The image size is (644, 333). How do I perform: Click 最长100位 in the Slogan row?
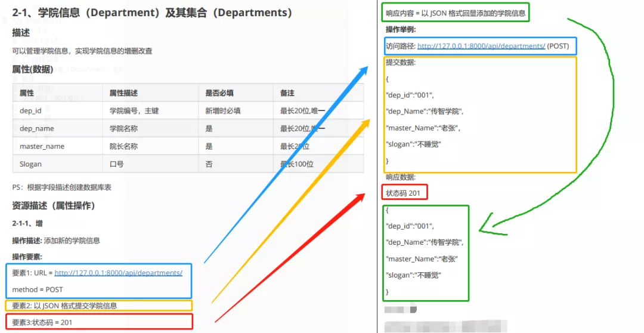(297, 164)
